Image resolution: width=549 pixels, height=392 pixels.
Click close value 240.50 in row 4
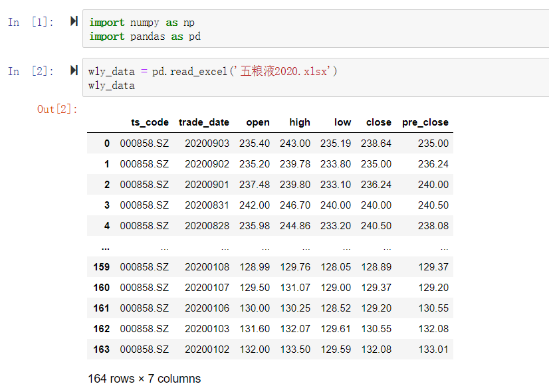pyautogui.click(x=376, y=226)
